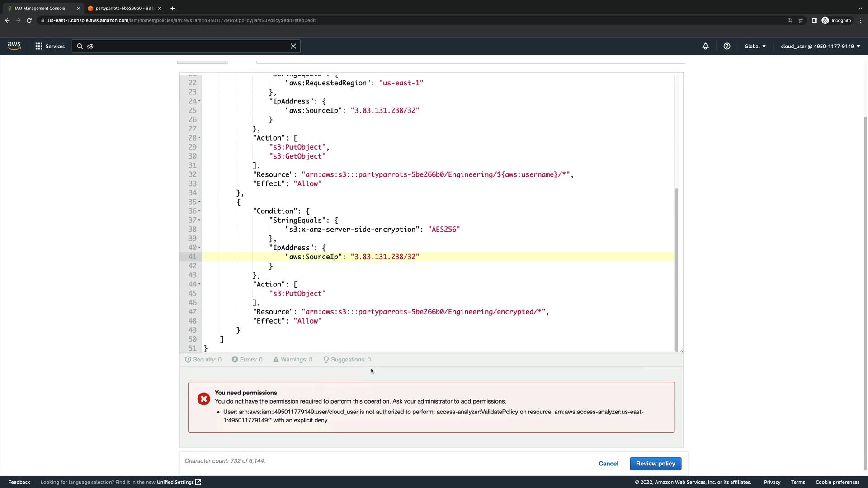This screenshot has width=868, height=488.
Task: Open the help question mark icon
Action: pos(727,46)
